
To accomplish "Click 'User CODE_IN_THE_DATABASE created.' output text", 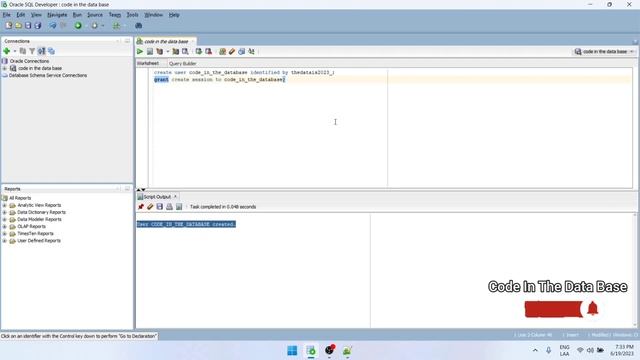I will [x=186, y=224].
